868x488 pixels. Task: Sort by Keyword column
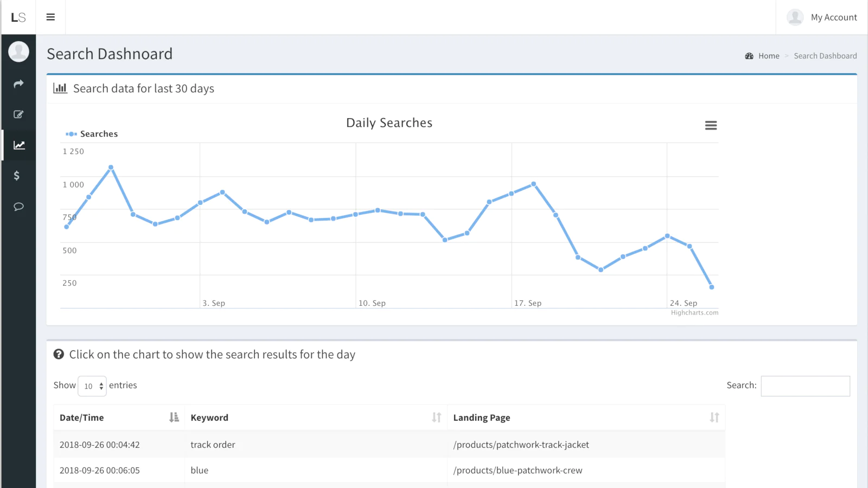[x=316, y=418]
